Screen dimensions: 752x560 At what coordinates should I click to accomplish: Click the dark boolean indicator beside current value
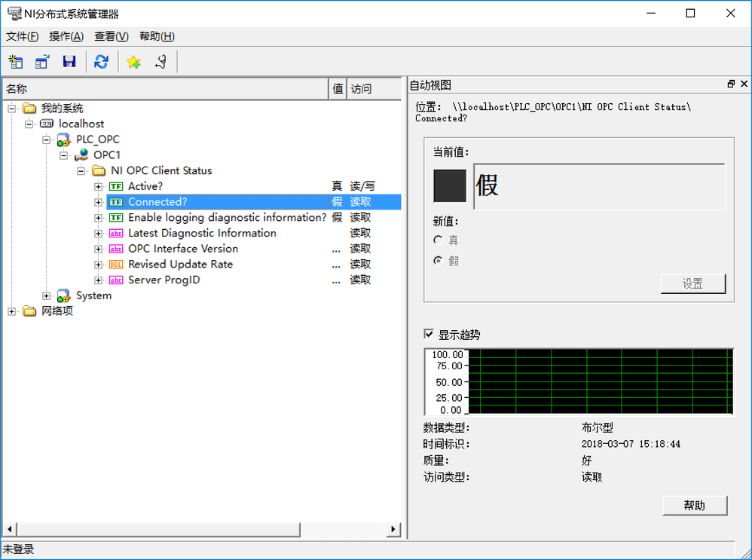click(450, 186)
